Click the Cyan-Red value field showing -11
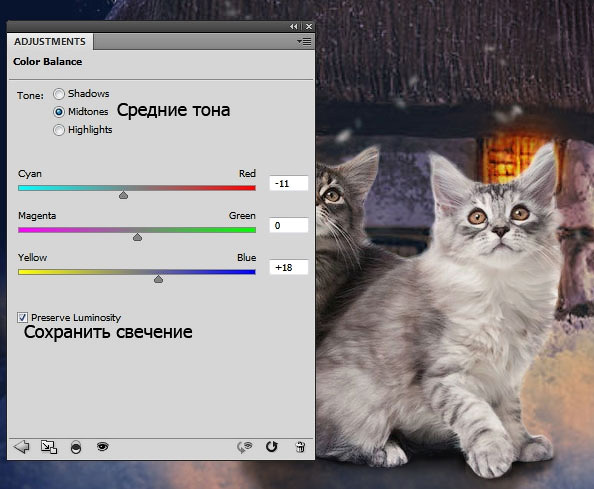This screenshot has width=594, height=489. 288,183
